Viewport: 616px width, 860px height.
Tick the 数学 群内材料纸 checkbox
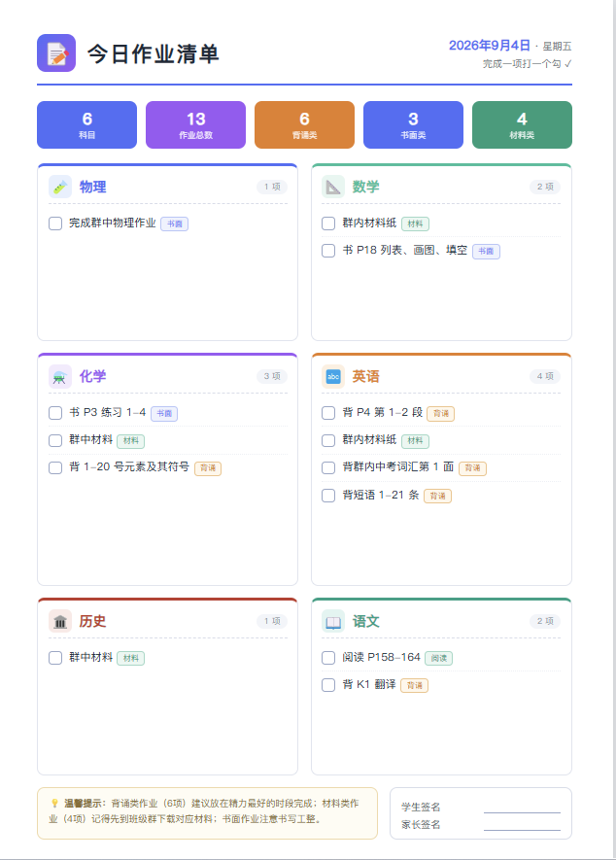(x=328, y=224)
